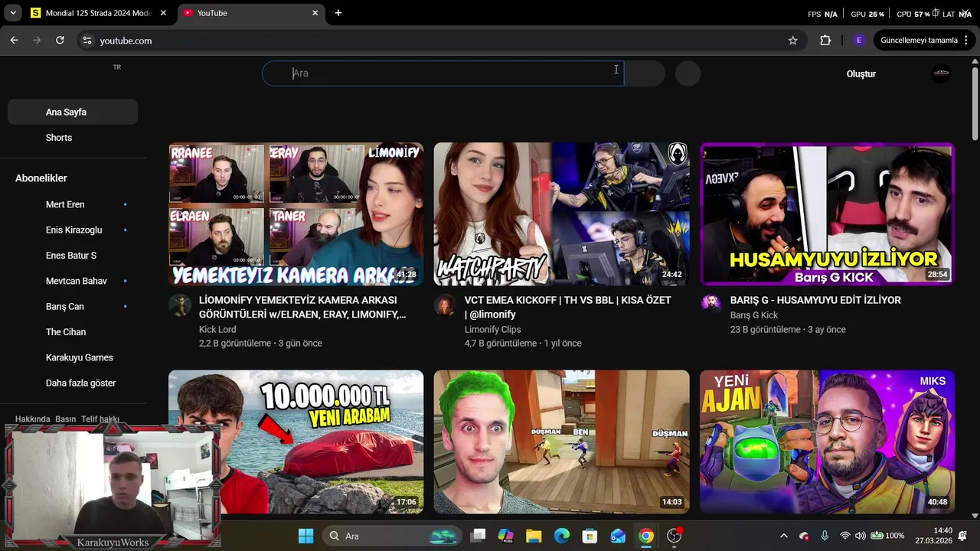The image size is (980, 551).
Task: Play the HUSAMYUYU İZLİYOR thumbnail
Action: click(x=827, y=214)
